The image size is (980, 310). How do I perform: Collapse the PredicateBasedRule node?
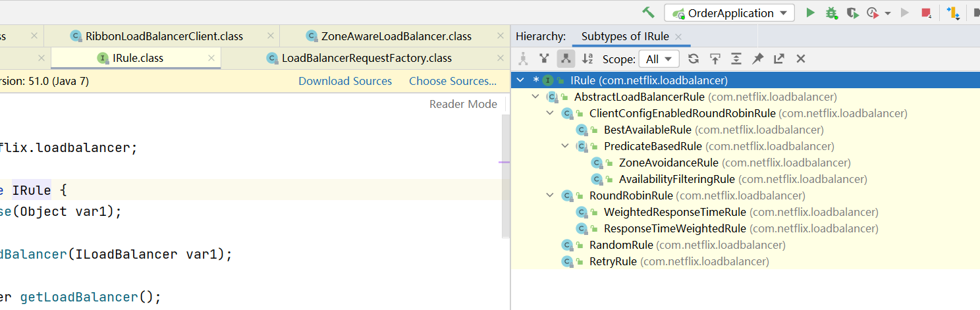(x=565, y=146)
